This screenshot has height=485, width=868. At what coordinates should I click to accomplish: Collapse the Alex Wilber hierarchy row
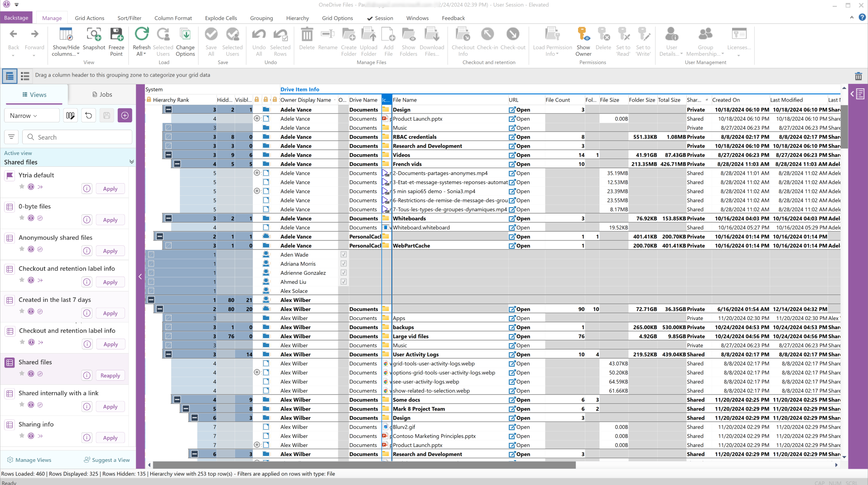(151, 300)
